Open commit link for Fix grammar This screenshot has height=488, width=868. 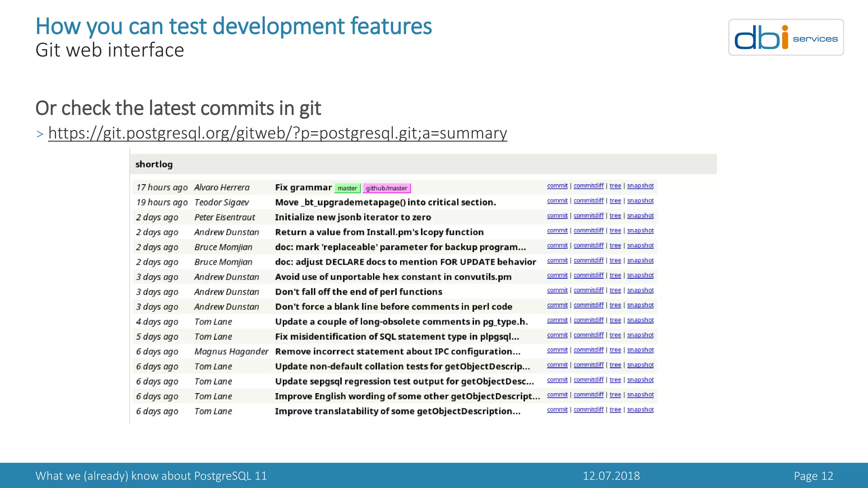557,186
